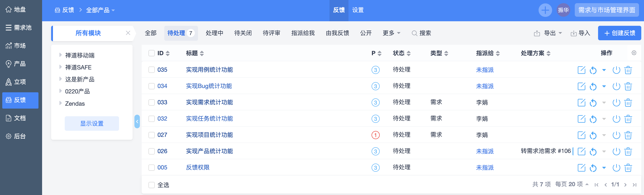Go to next page arrow
The image size is (644, 195).
tap(625, 185)
